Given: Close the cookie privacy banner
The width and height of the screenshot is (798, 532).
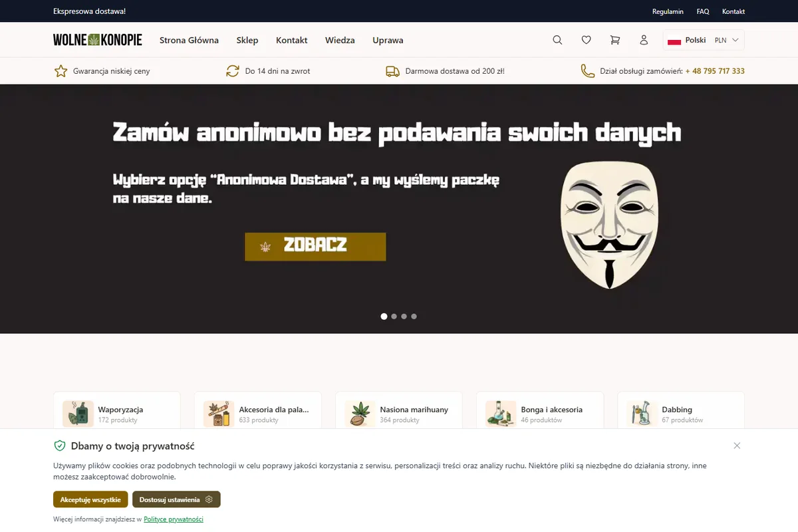Looking at the screenshot, I should pos(737,446).
